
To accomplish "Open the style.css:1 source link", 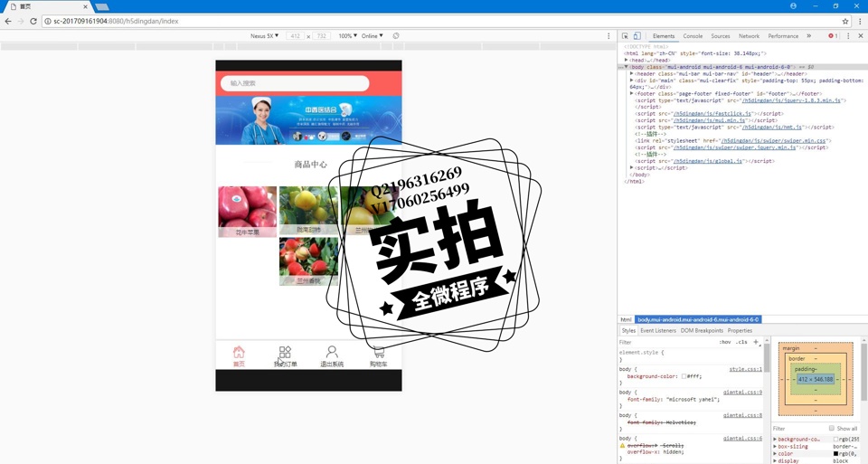I will coord(745,369).
